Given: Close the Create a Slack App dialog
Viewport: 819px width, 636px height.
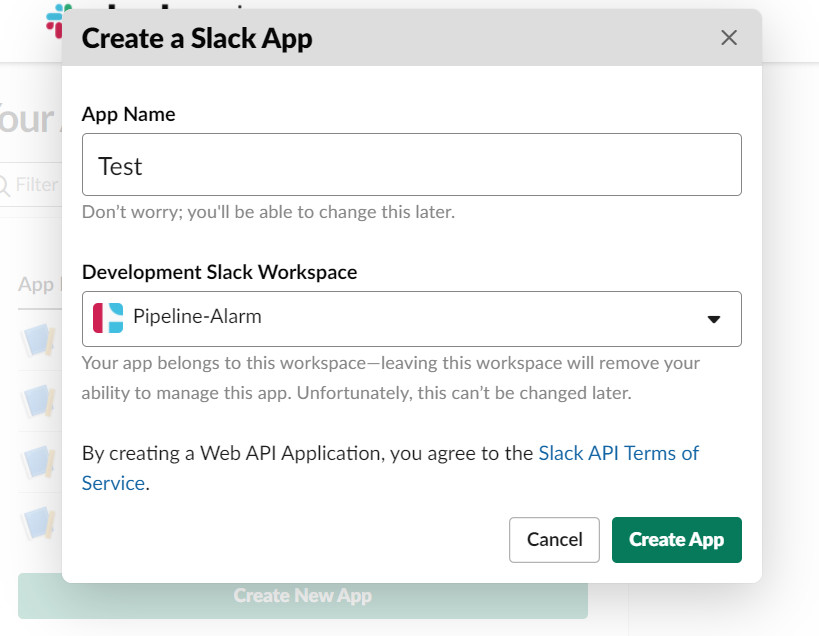Looking at the screenshot, I should point(729,38).
